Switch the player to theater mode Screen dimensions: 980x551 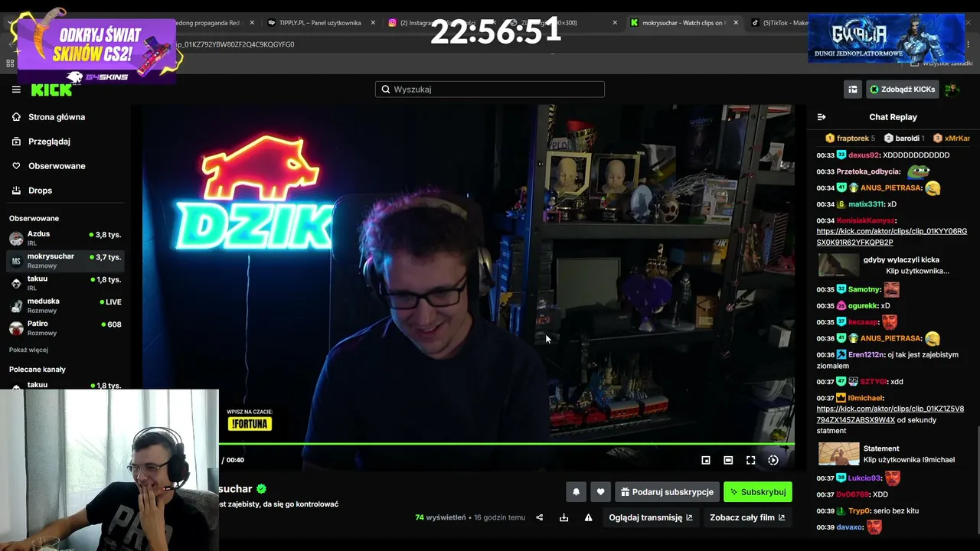click(x=728, y=460)
